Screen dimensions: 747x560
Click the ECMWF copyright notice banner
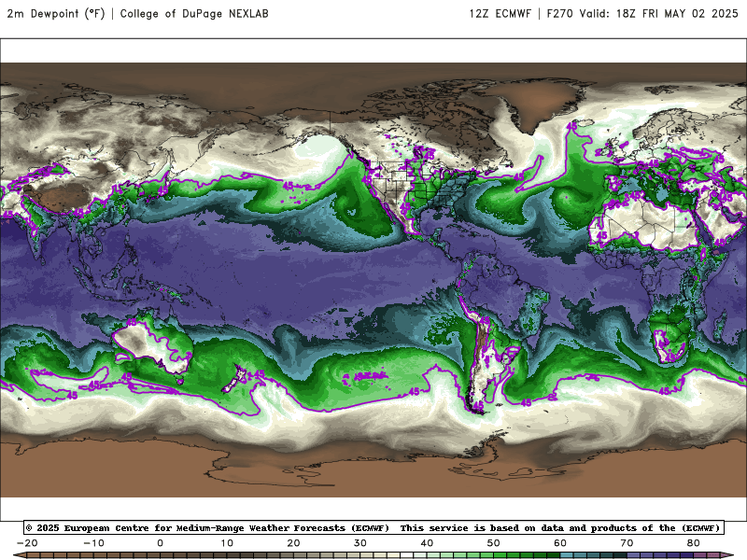(373, 527)
